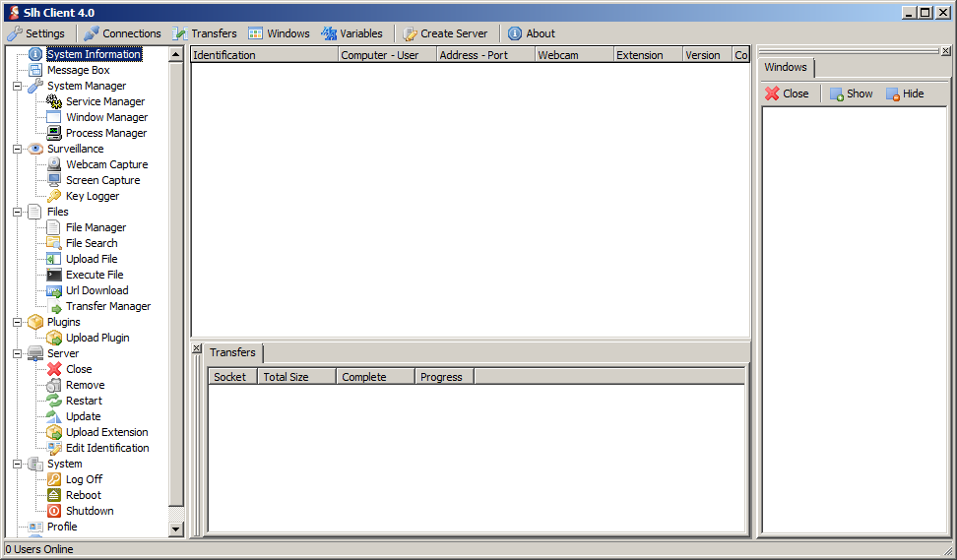Select the Transfer Manager tree item
This screenshot has height=560, width=957.
(x=108, y=306)
